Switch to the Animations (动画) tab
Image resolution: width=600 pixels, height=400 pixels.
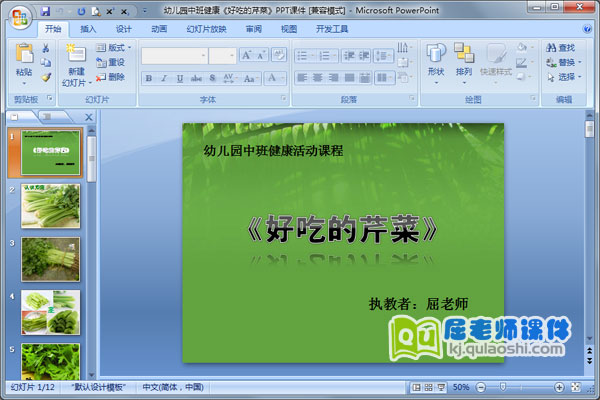click(x=159, y=29)
